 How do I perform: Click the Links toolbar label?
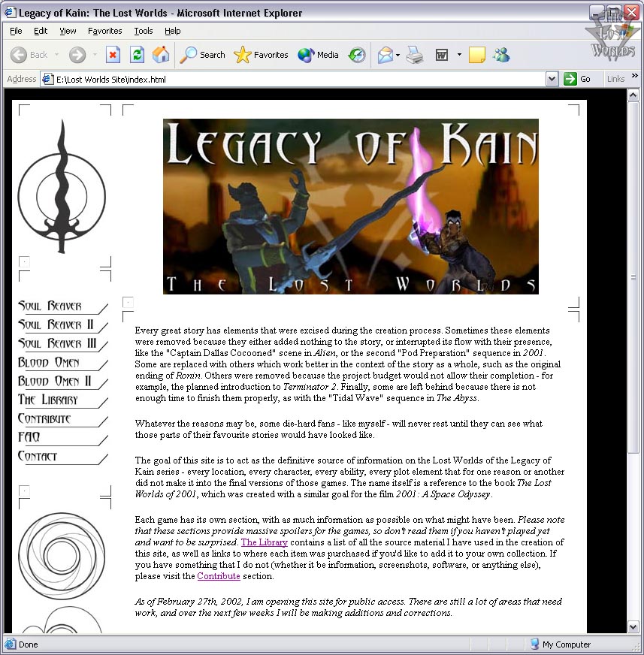(616, 79)
